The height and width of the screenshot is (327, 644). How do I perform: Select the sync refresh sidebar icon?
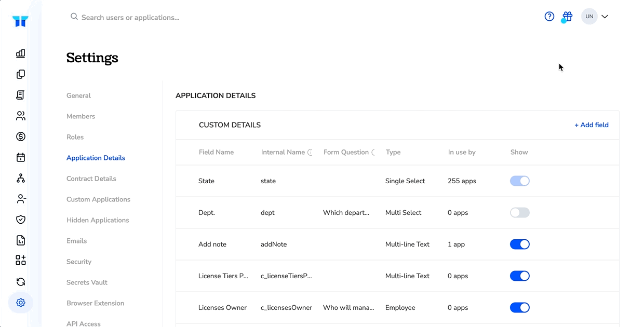pos(21,282)
